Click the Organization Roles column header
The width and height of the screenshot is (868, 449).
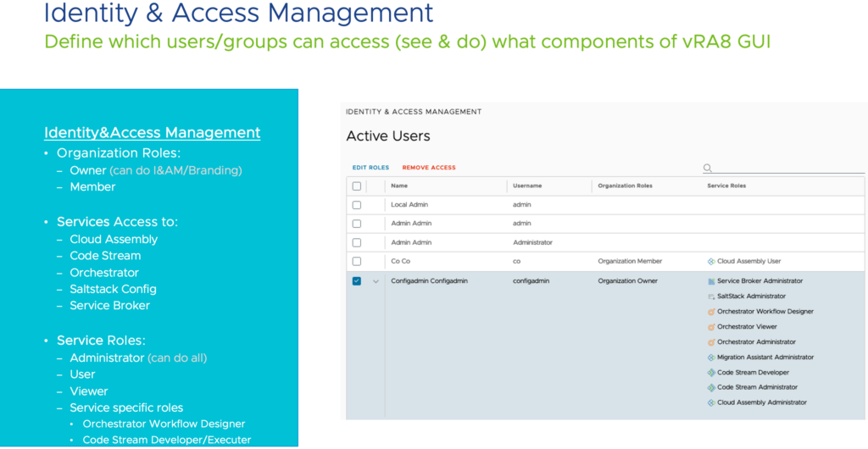(x=625, y=186)
